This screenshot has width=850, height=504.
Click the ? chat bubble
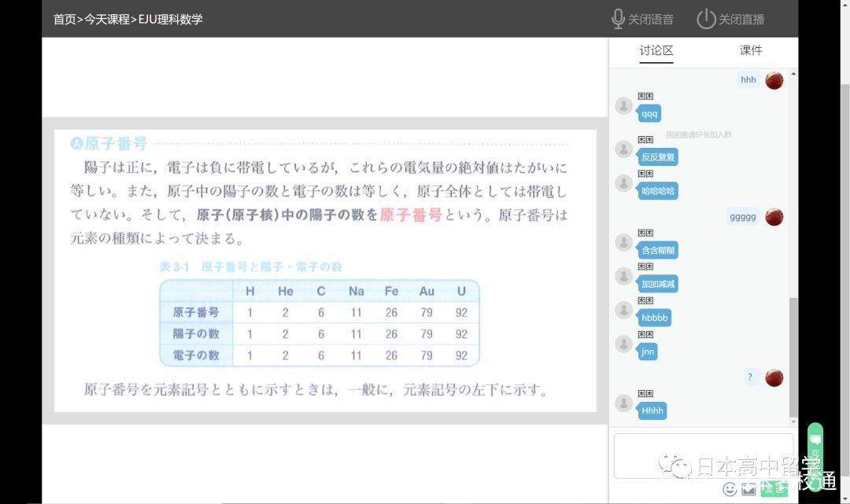[x=750, y=377]
